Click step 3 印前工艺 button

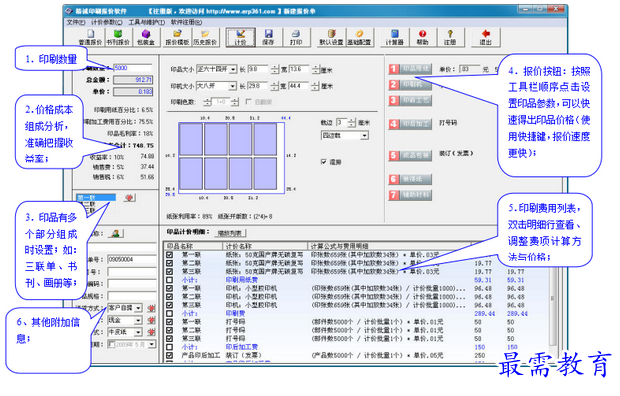coord(410,100)
